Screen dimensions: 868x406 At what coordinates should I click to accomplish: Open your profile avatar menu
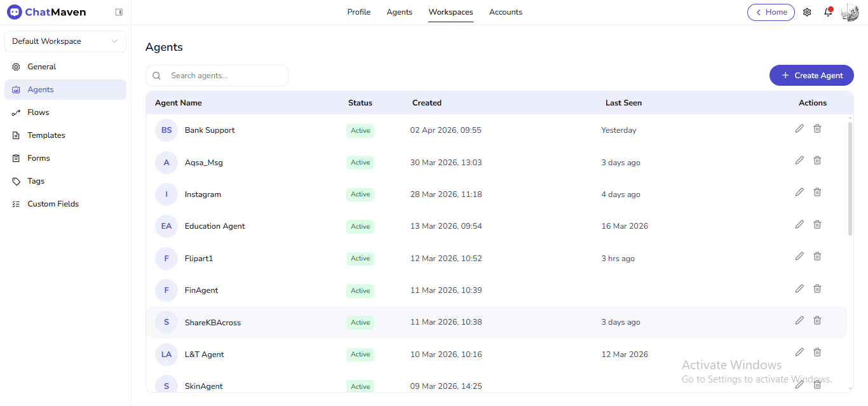click(850, 12)
